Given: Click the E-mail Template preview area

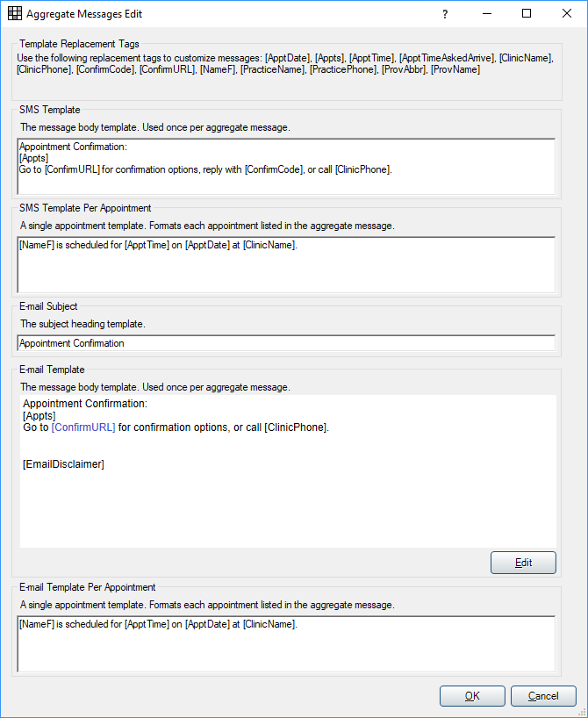Looking at the screenshot, I should (288, 471).
